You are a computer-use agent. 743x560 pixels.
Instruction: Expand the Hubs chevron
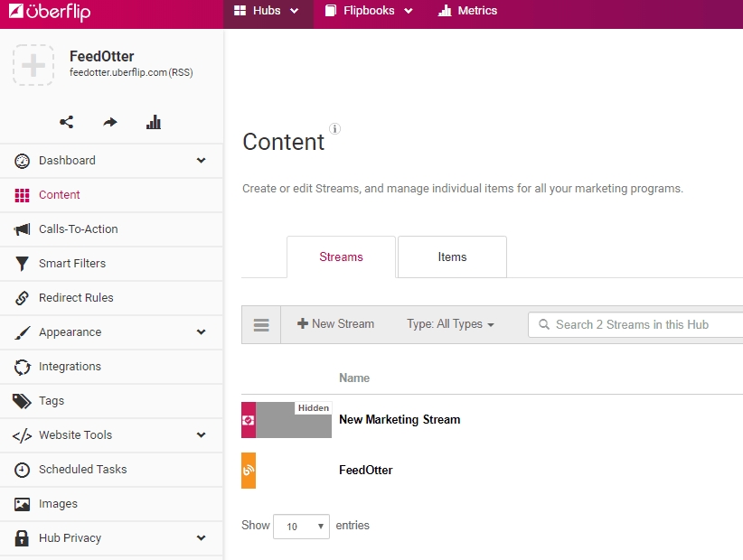(x=295, y=11)
